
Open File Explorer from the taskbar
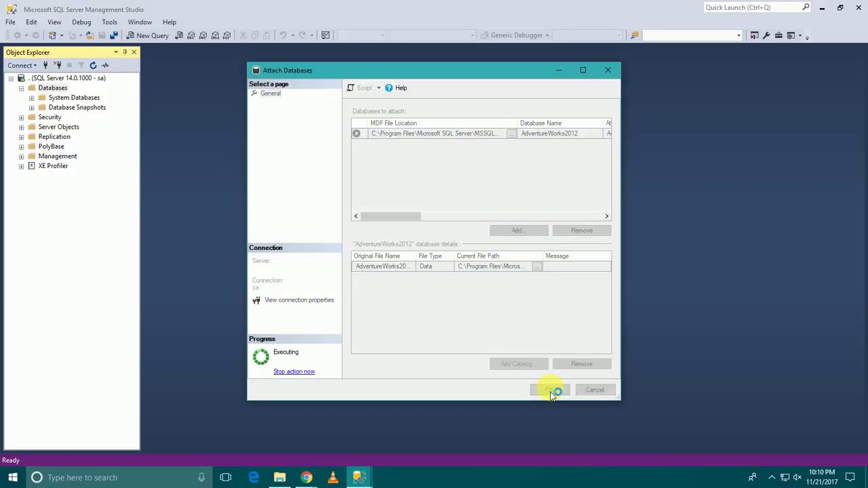[279, 477]
